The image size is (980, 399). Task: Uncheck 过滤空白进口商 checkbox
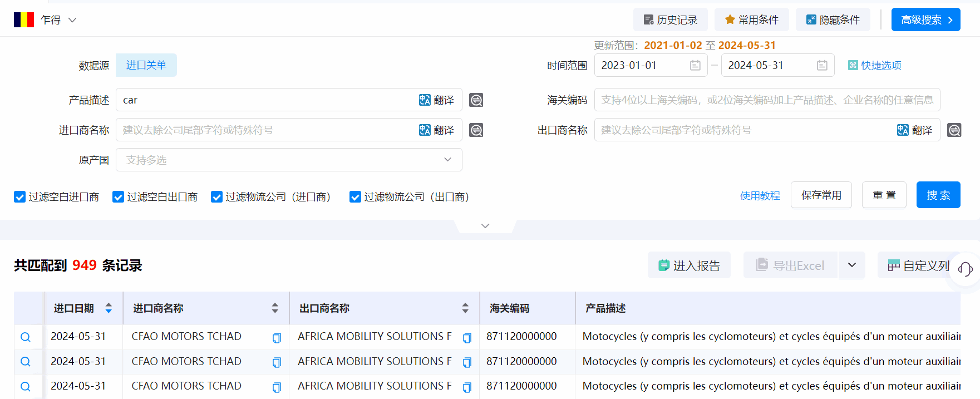tap(20, 197)
